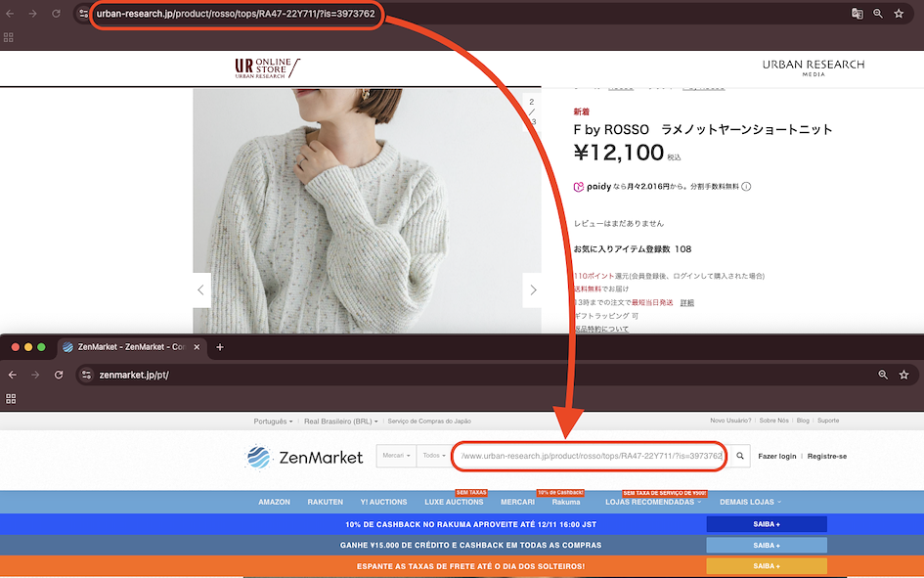924x578 pixels.
Task: Show previous product image with left arrow
Action: click(x=201, y=289)
